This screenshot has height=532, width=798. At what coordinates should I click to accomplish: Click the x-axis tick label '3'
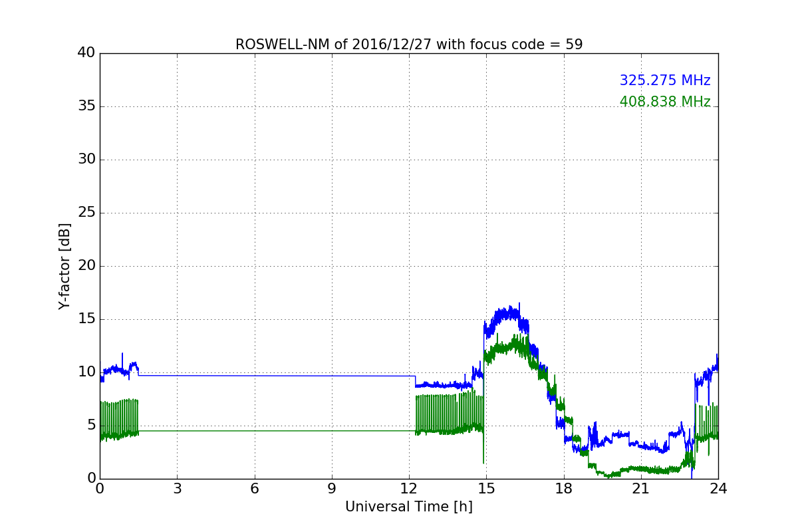pyautogui.click(x=177, y=489)
